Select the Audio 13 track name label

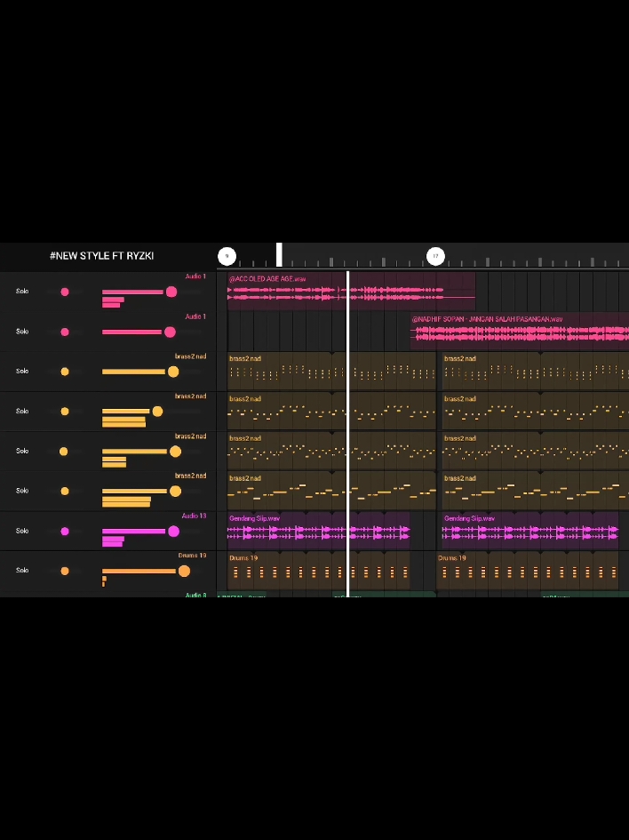(194, 516)
